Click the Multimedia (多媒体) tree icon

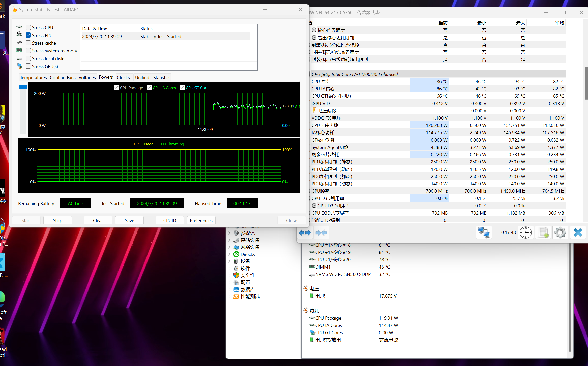point(236,233)
